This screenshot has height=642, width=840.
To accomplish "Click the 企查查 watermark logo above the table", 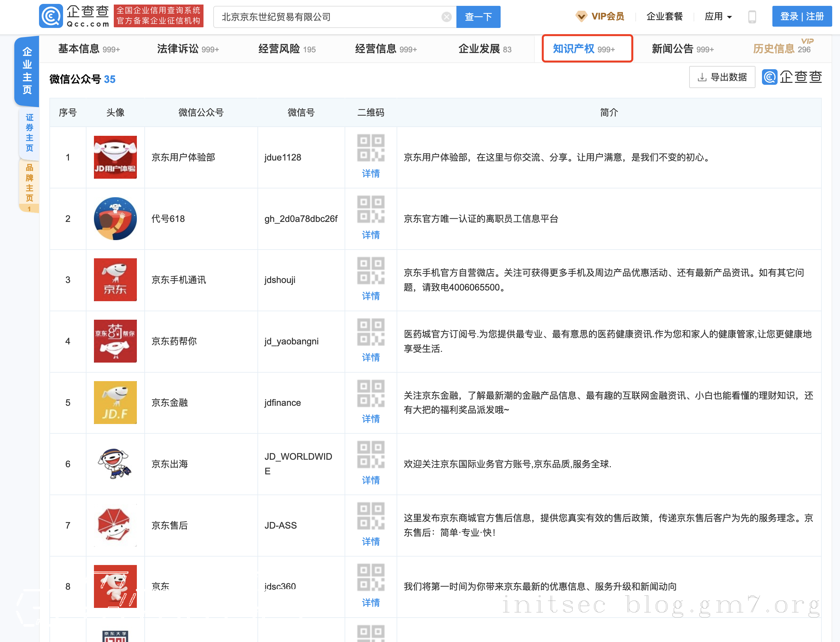I will [792, 77].
